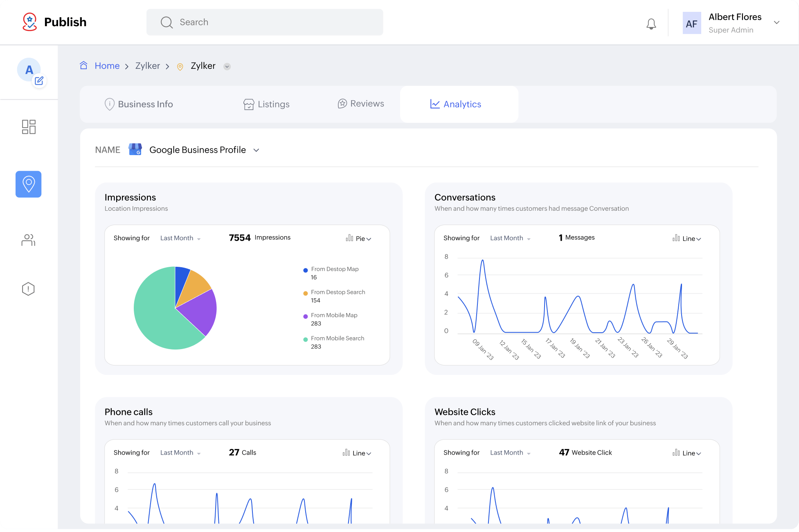Toggle From Destop Map legend item

coord(331,273)
